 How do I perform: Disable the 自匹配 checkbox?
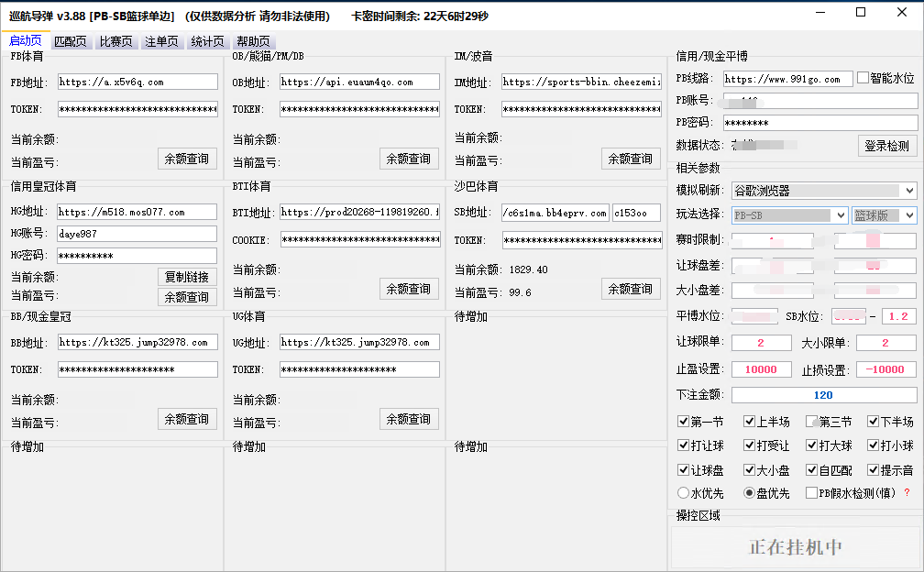point(812,469)
